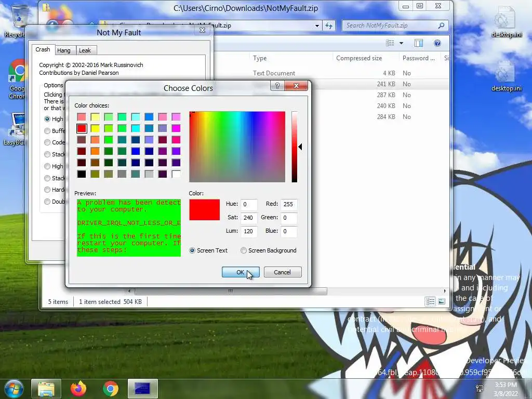Pick the white swatch in color choices
The height and width of the screenshot is (399, 532).
click(176, 174)
